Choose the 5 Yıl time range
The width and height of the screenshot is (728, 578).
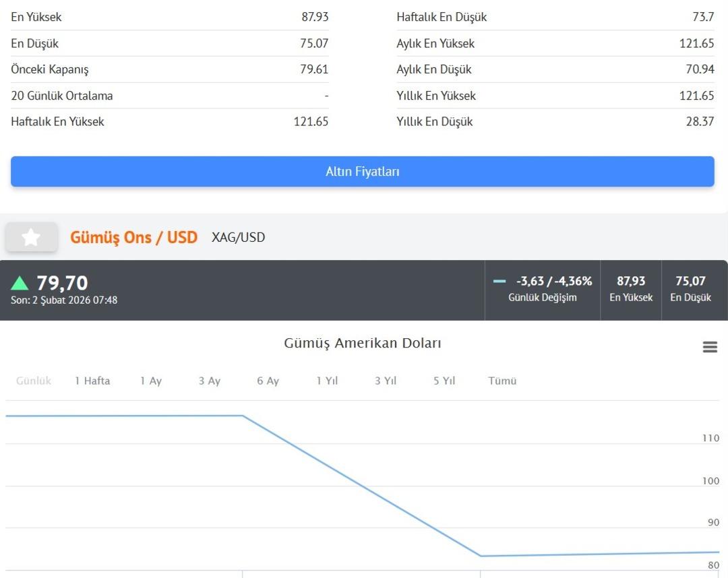tap(444, 381)
